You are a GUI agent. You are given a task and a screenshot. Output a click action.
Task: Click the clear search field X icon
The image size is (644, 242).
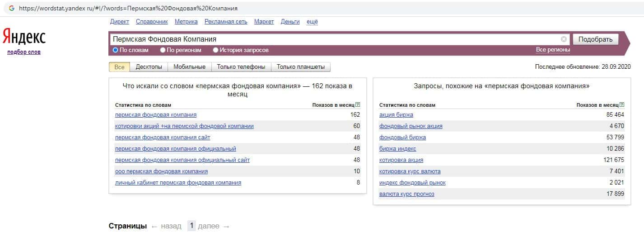(x=564, y=39)
